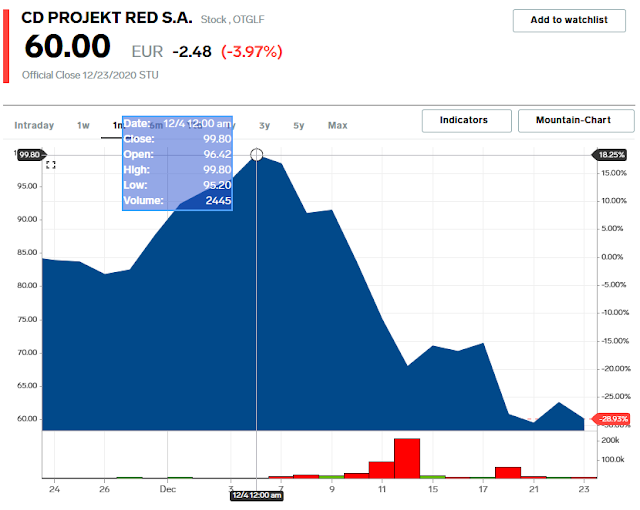Click the crosshair circle at chart peak
Viewport: 640px width, 510px height.
(256, 155)
